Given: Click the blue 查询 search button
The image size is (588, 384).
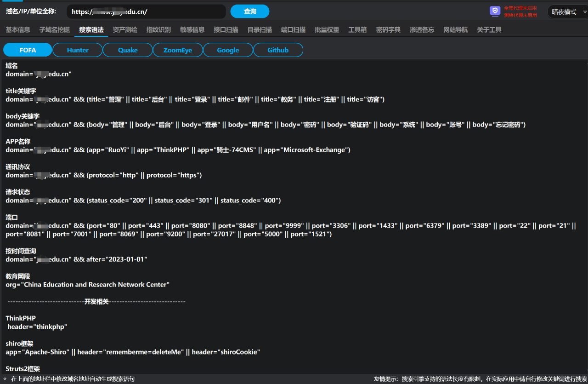Looking at the screenshot, I should pos(250,11).
